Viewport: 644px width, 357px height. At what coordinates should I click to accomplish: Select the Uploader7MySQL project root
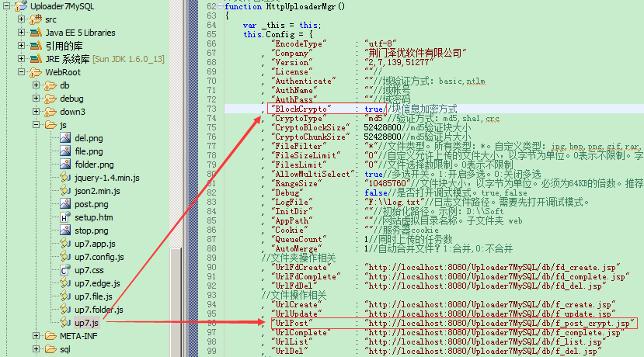point(62,6)
